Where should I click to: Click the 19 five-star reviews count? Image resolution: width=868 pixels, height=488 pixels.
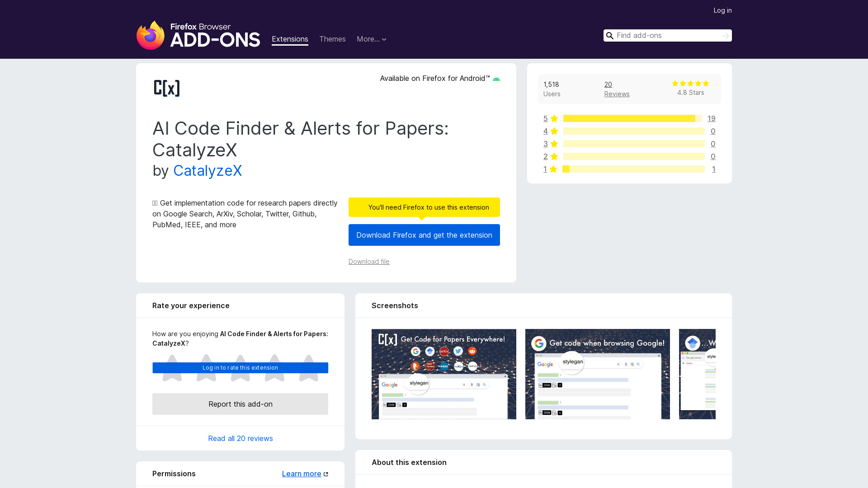click(712, 118)
